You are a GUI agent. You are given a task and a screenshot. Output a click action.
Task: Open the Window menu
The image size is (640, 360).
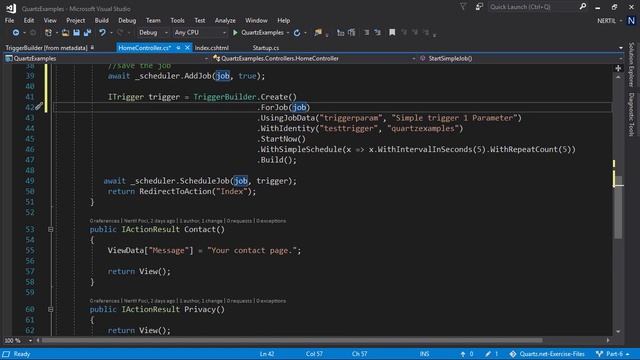point(256,20)
